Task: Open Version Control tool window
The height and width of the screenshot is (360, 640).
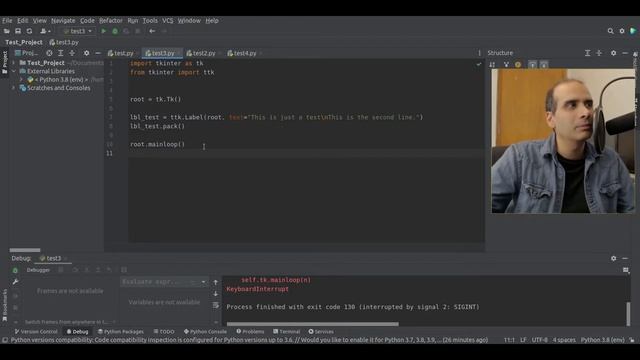Action: (36, 331)
